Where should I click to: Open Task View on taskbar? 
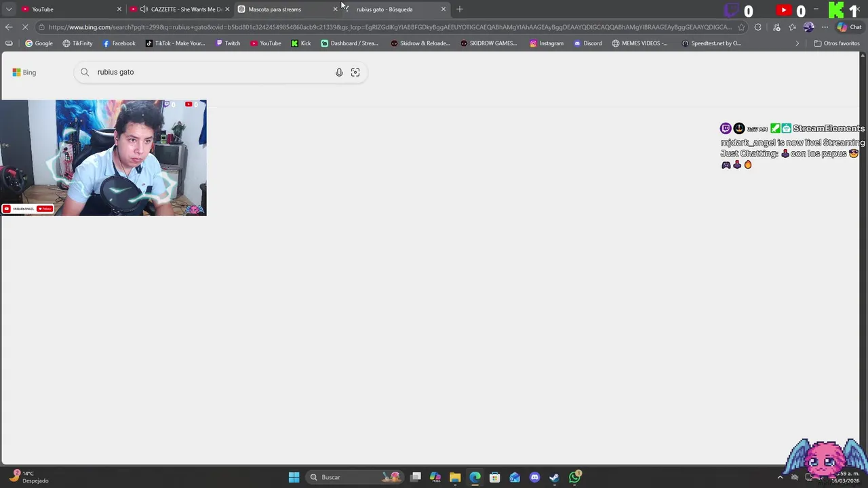pyautogui.click(x=416, y=477)
